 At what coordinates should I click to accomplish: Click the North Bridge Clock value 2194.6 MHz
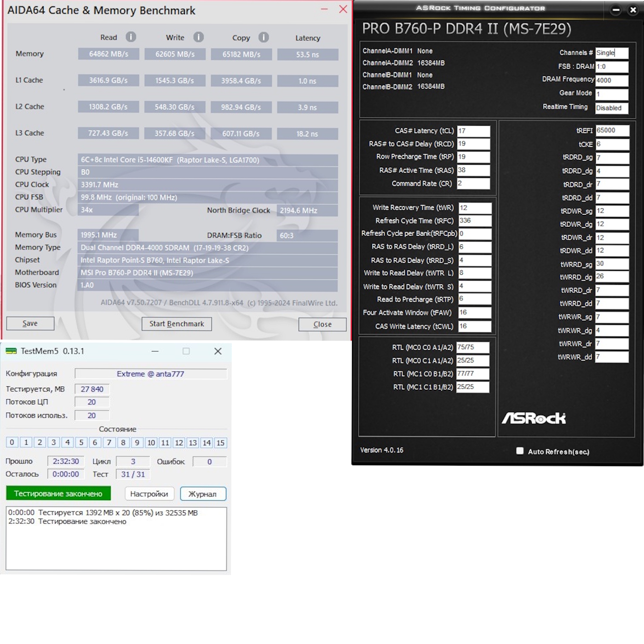point(307,211)
